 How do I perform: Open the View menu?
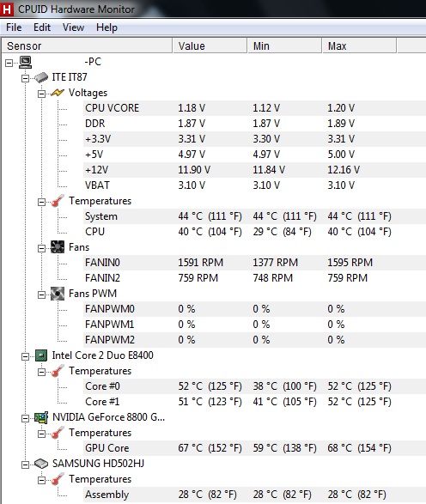click(73, 27)
